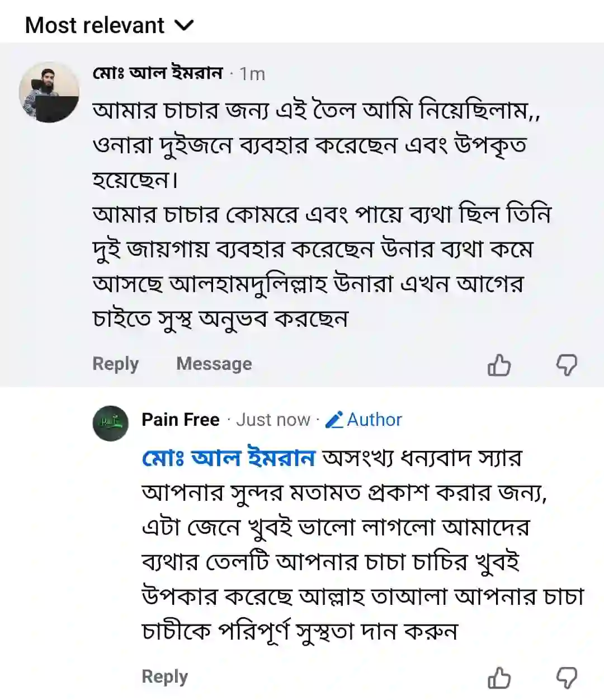Viewport: 604px width, 700px height.
Task: Reply to মোঃ আল ইমরান's comment
Action: (x=115, y=364)
